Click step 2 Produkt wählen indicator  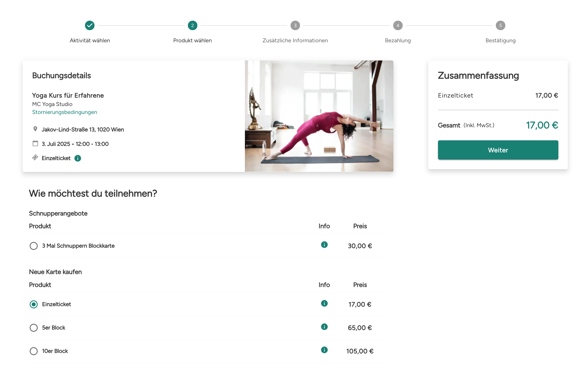pyautogui.click(x=193, y=25)
